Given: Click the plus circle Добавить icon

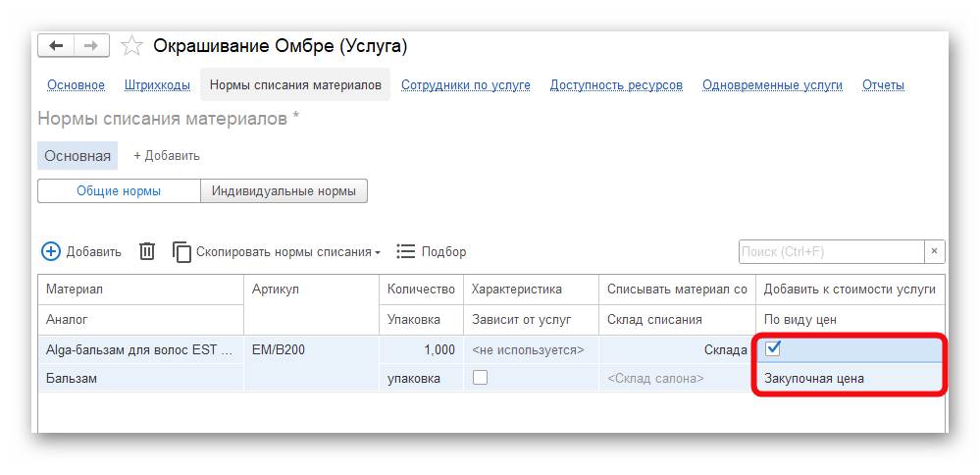Looking at the screenshot, I should point(51,251).
